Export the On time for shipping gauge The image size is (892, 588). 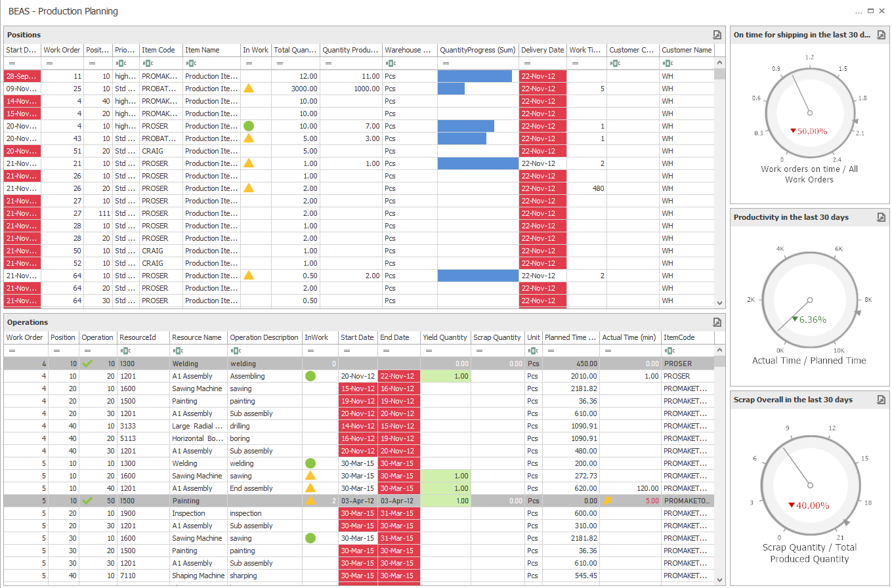881,35
